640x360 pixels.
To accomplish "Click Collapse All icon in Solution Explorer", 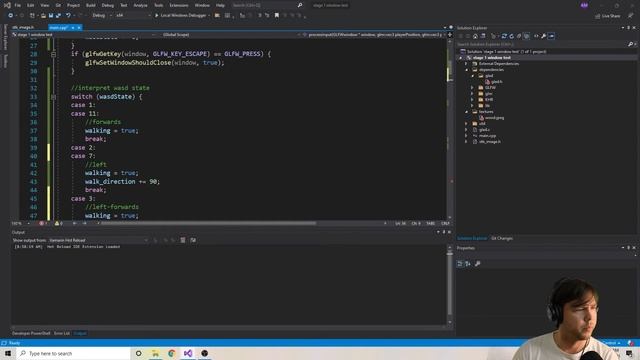I will tap(519, 36).
